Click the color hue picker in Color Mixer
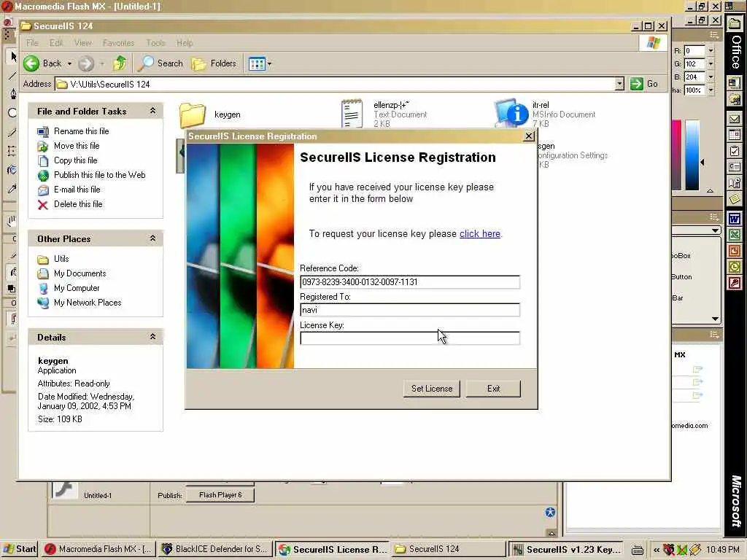This screenshot has width=747, height=560. click(676, 155)
